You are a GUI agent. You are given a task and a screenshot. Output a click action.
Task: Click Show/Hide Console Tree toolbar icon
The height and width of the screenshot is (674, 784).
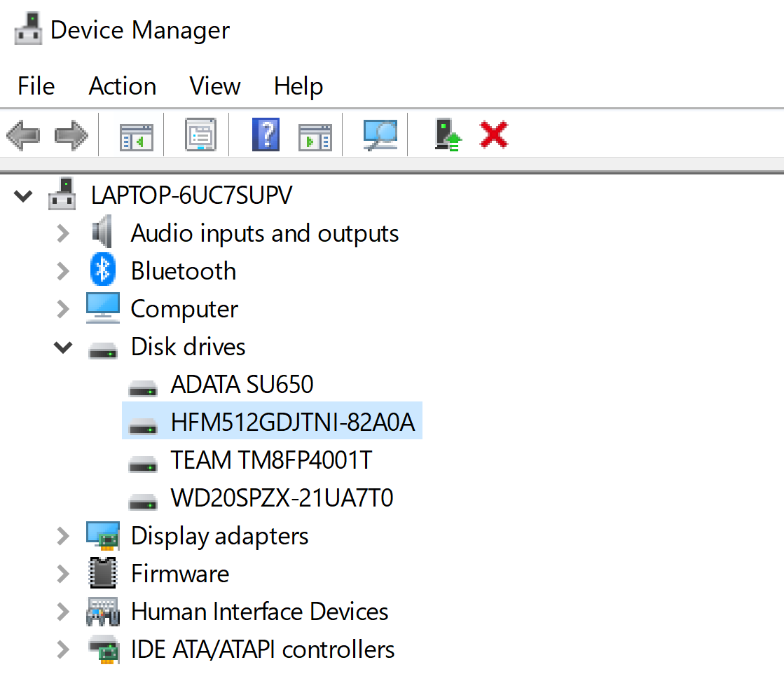(x=136, y=135)
